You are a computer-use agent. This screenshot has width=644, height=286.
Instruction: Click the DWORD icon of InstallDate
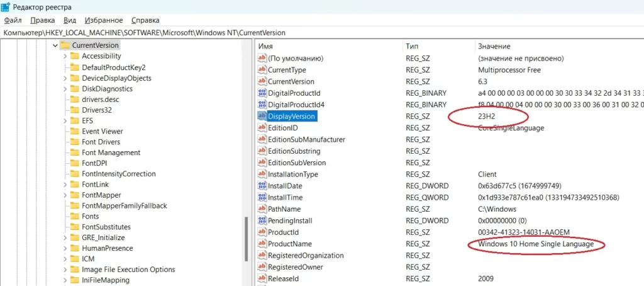pos(262,186)
